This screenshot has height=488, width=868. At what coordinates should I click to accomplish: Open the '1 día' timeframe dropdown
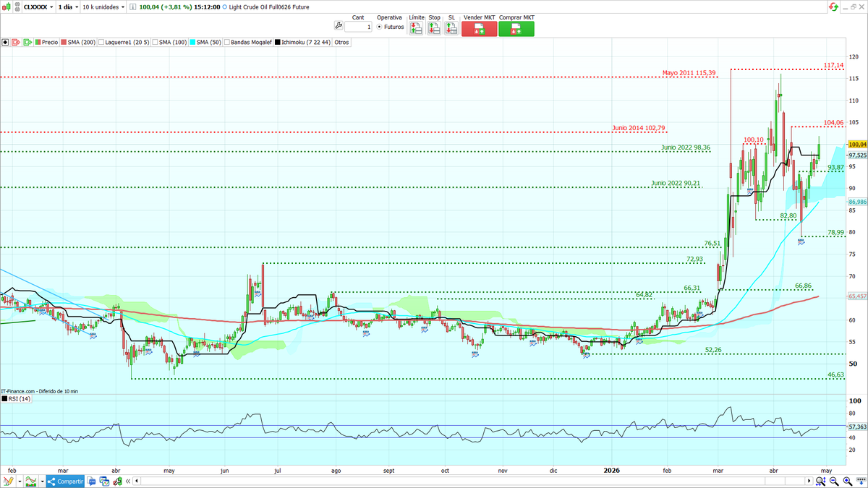coord(68,7)
